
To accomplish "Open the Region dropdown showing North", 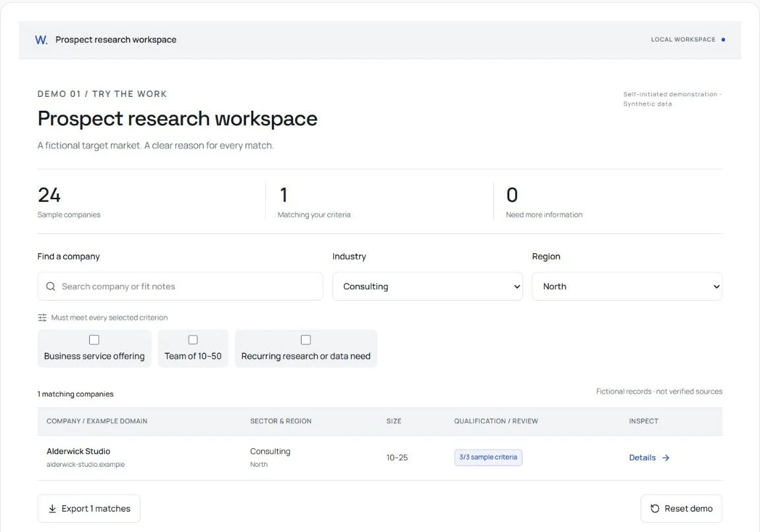I will pyautogui.click(x=627, y=286).
